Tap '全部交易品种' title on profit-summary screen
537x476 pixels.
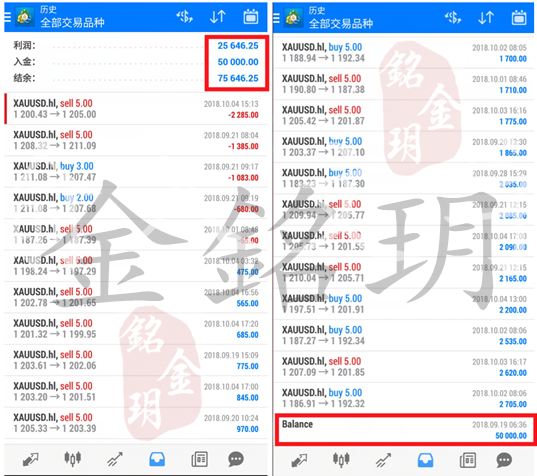click(72, 23)
